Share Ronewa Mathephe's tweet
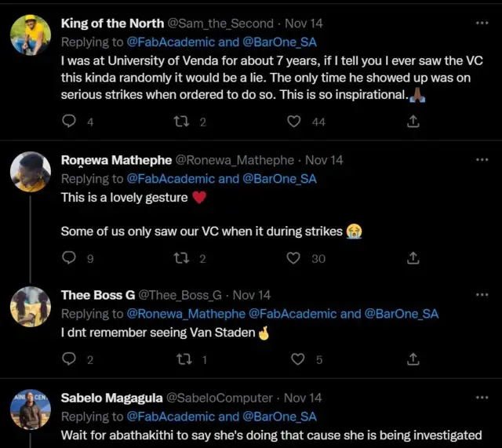 coord(413,258)
